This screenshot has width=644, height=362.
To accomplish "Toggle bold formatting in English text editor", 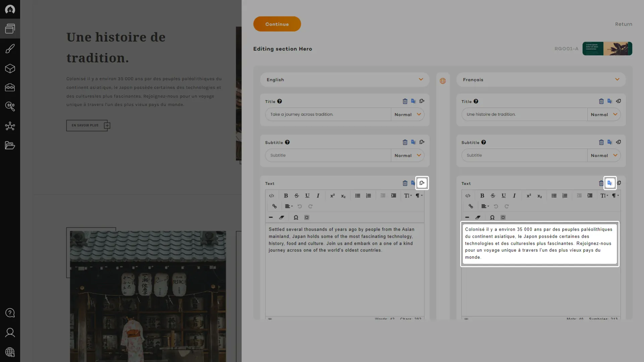I will pyautogui.click(x=286, y=196).
